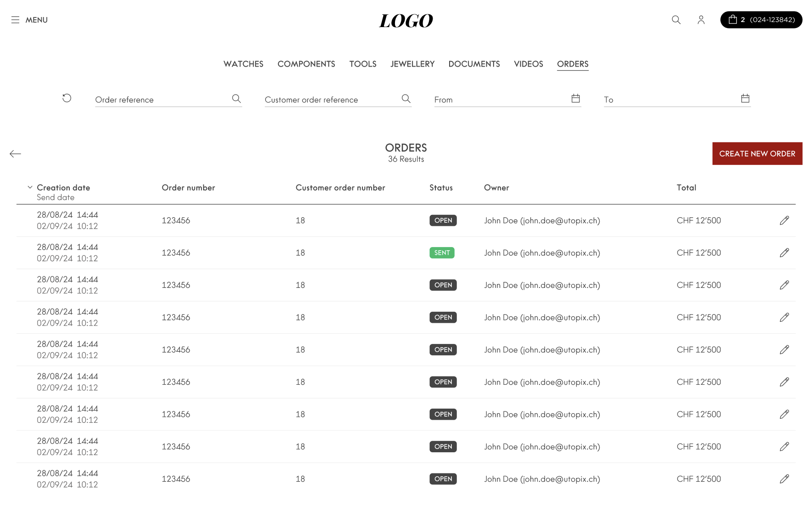This screenshot has height=506, width=812.
Task: Go to the COMPONENTS tab
Action: click(306, 64)
